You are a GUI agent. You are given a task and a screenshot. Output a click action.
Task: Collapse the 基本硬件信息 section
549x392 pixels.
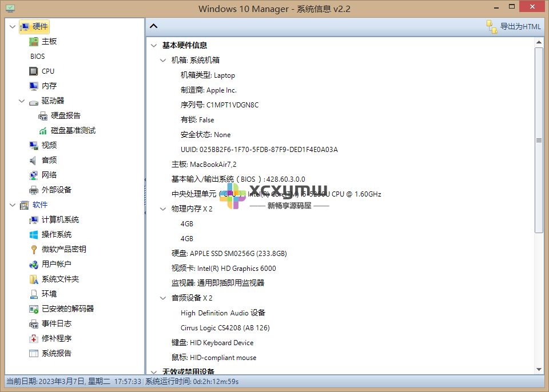pyautogui.click(x=153, y=45)
